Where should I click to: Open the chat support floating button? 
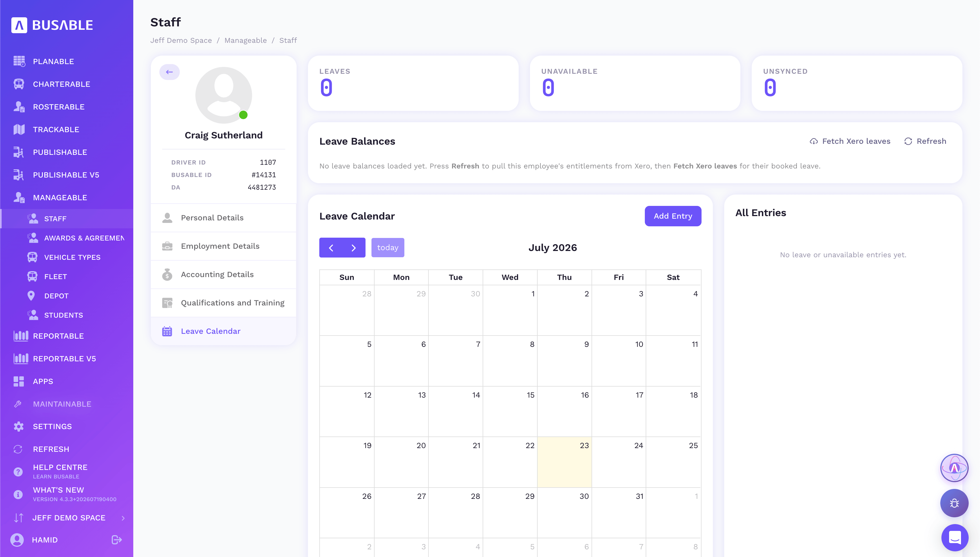955,537
